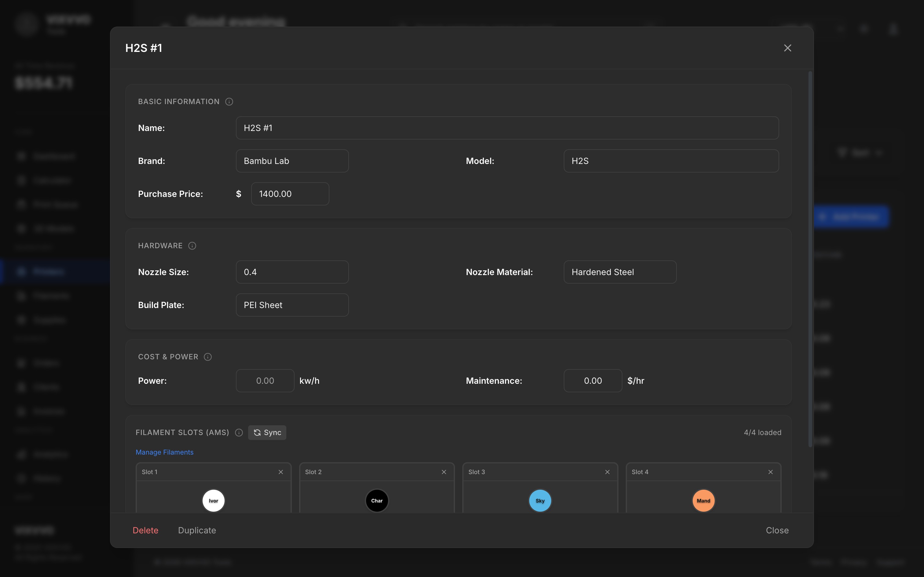Click the Basic Information info icon
The width and height of the screenshot is (924, 577).
pyautogui.click(x=229, y=101)
